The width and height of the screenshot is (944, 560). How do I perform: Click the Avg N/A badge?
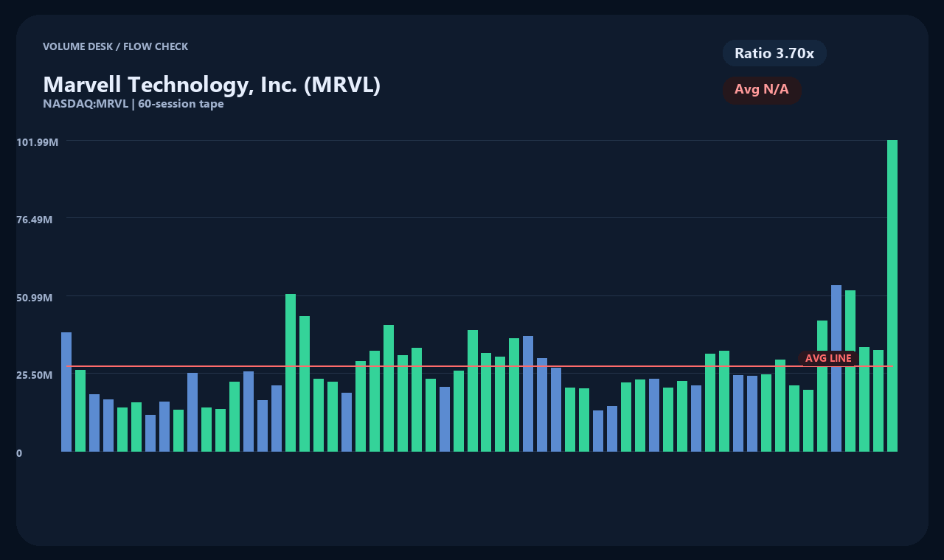pyautogui.click(x=762, y=90)
